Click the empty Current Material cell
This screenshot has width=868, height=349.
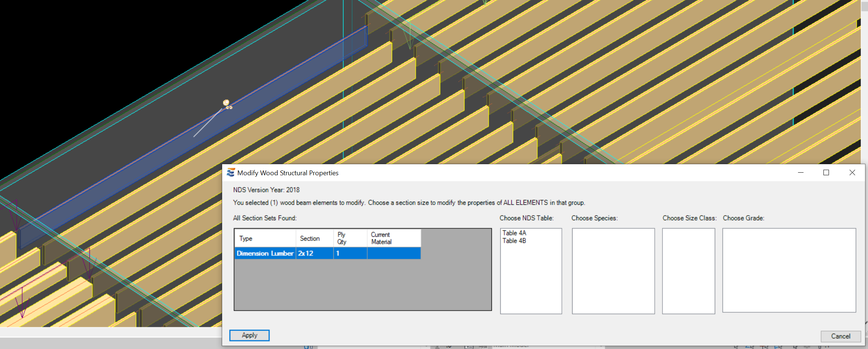(x=394, y=253)
